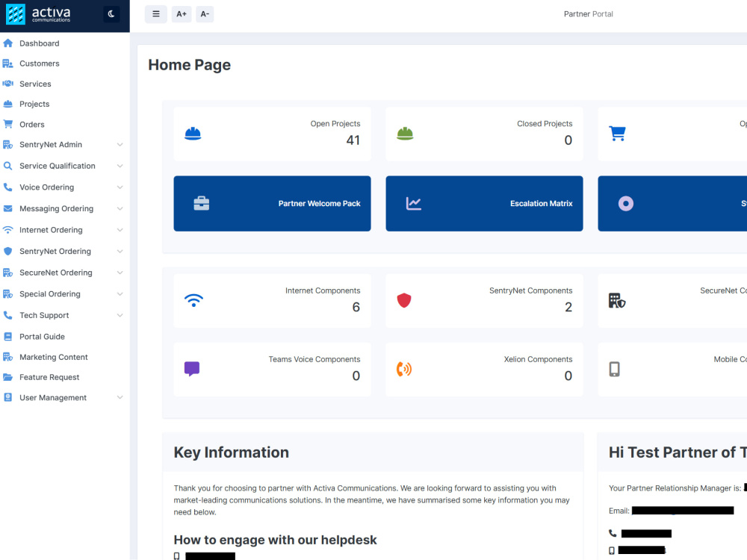Click the Open Projects count 41

coord(353,140)
